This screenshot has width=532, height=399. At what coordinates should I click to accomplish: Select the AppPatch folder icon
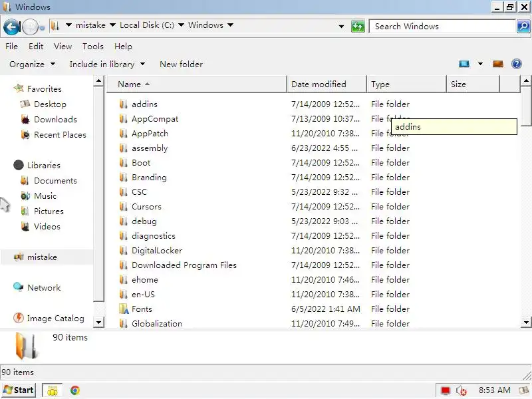[124, 134]
